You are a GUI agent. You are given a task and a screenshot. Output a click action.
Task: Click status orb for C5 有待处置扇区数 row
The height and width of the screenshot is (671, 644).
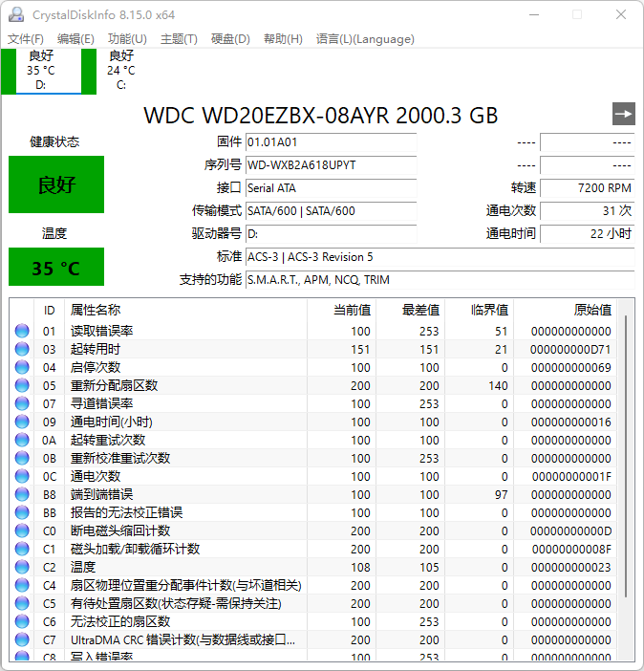click(x=22, y=604)
